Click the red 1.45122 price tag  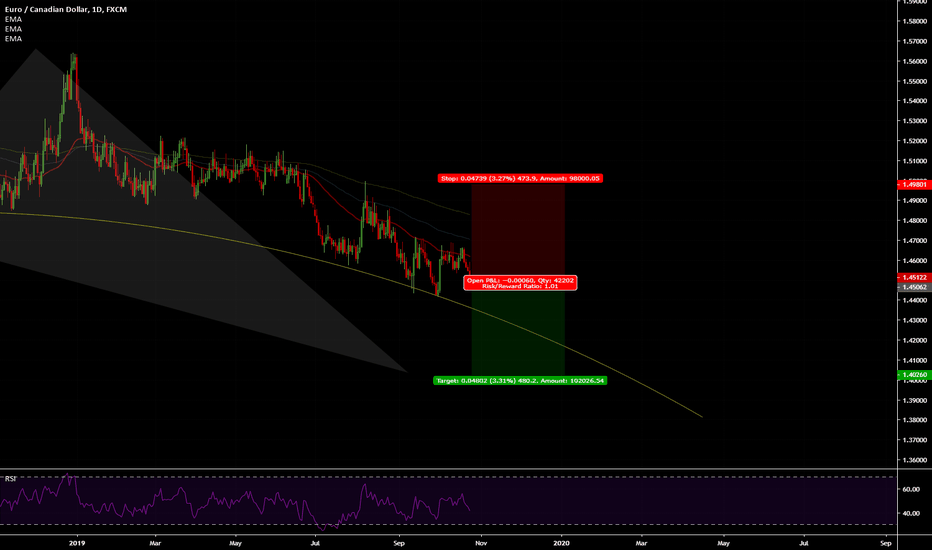pos(914,278)
